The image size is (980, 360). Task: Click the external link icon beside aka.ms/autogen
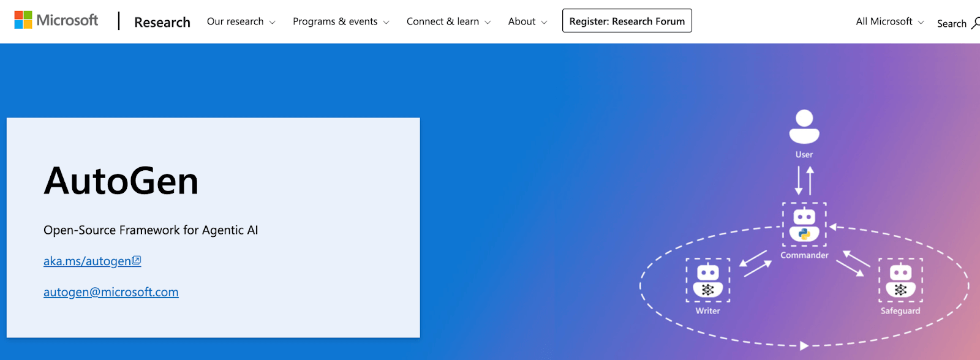[x=137, y=260]
